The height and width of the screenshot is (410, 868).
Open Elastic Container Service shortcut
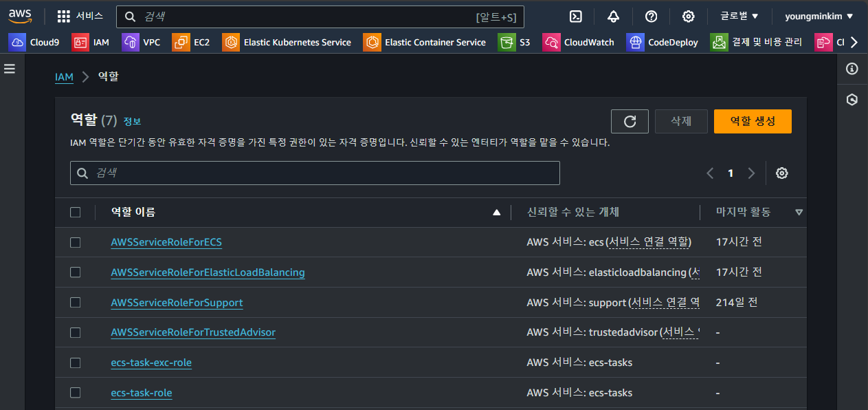[425, 42]
